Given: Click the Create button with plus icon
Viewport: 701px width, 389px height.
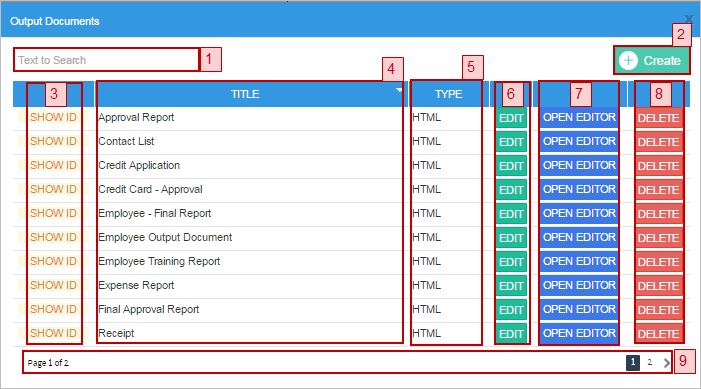Looking at the screenshot, I should 652,60.
